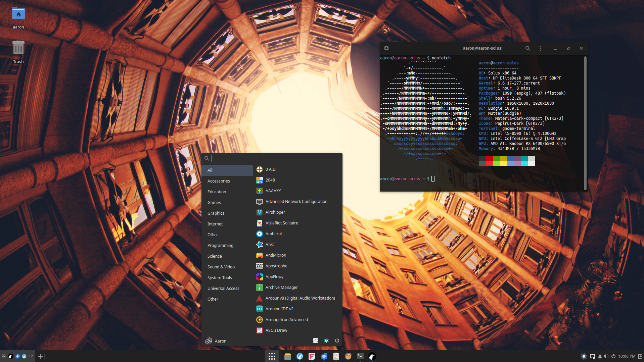Open Advanced Network Configuration
Viewport: 644px width, 362px height.
(x=297, y=202)
